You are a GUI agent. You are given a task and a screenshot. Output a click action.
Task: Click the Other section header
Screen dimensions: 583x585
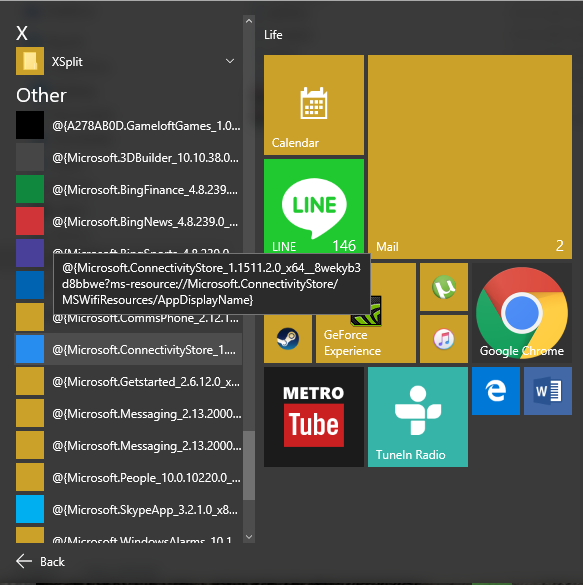coord(41,96)
